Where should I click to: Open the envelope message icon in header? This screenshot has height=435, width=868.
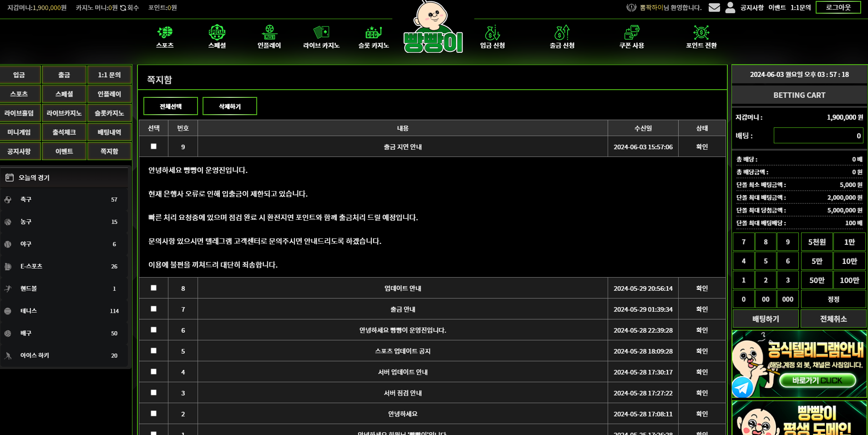point(714,8)
